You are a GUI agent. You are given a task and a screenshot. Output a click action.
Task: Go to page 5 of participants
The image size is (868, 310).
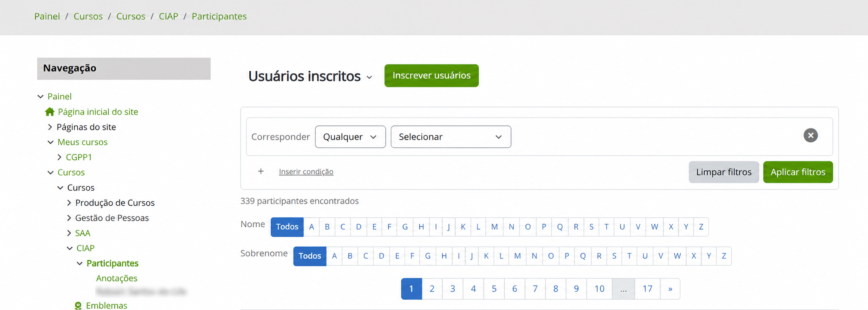(494, 288)
